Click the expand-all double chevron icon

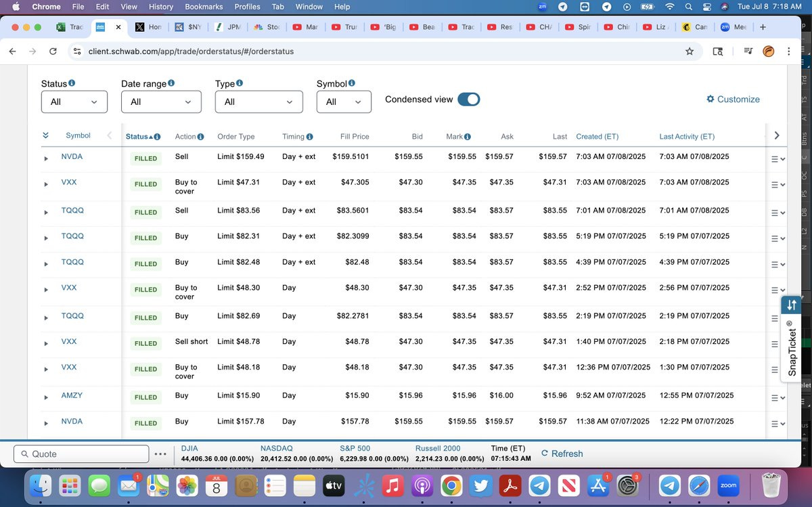coord(45,135)
